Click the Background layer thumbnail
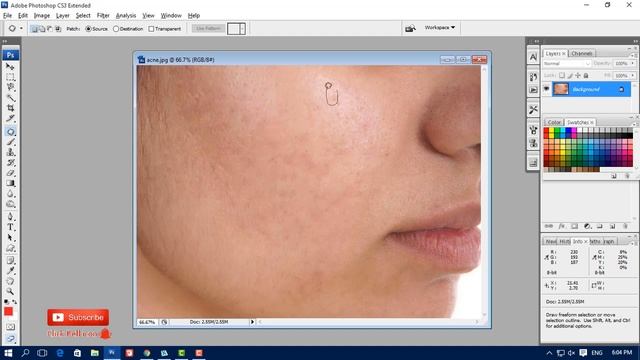640x360 pixels. click(x=561, y=89)
